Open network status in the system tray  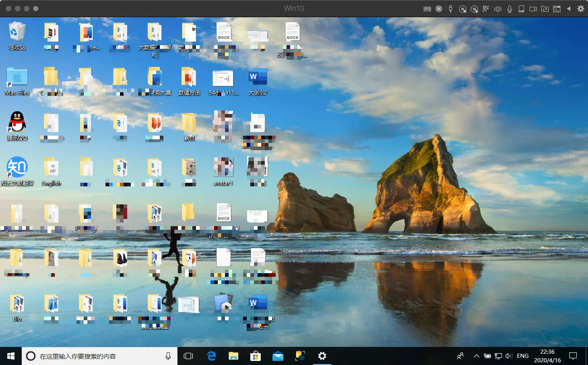coord(498,356)
